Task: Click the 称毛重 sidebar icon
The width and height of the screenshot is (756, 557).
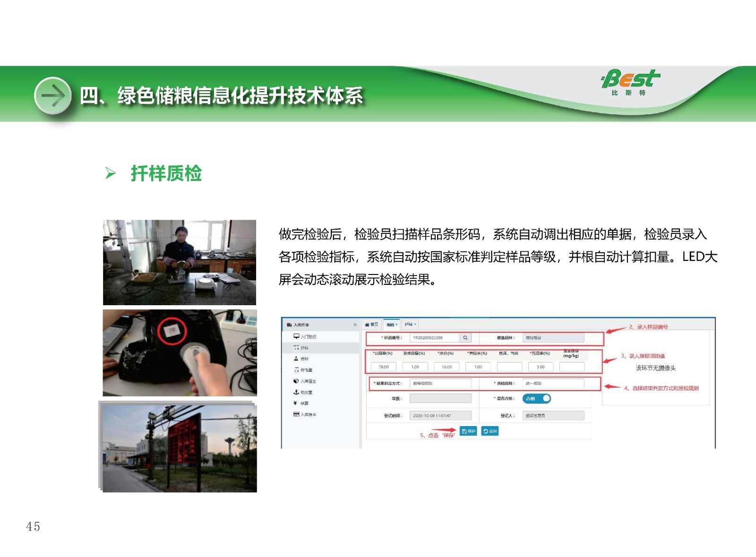Action: click(296, 370)
